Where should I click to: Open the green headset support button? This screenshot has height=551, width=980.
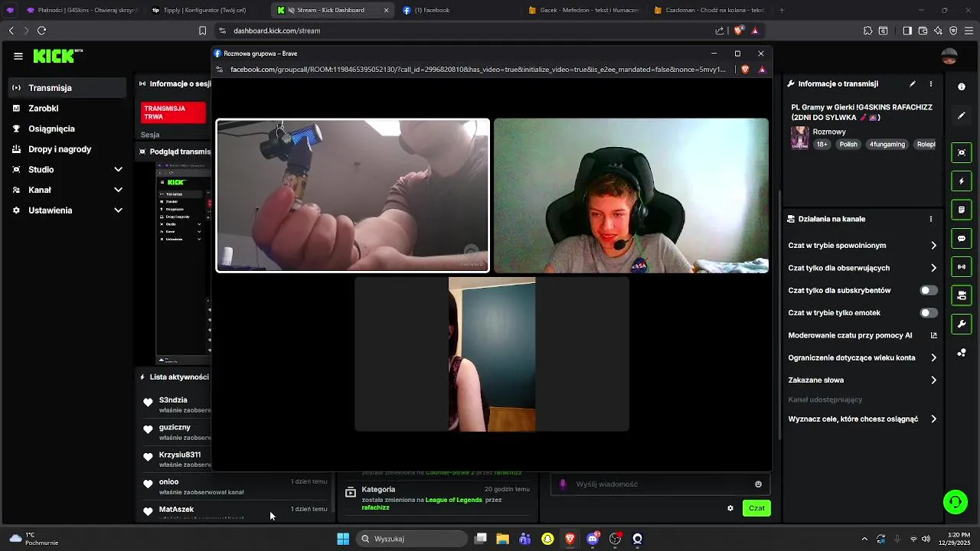[955, 502]
